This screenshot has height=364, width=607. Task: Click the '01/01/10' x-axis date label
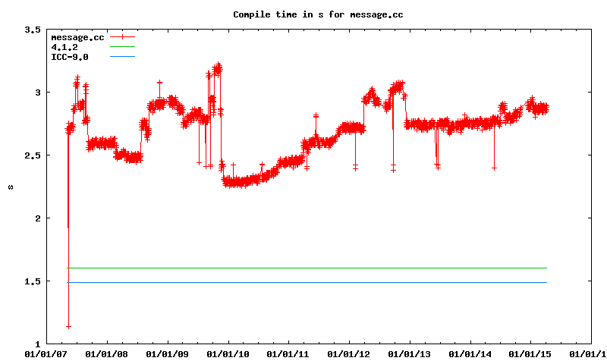228,353
